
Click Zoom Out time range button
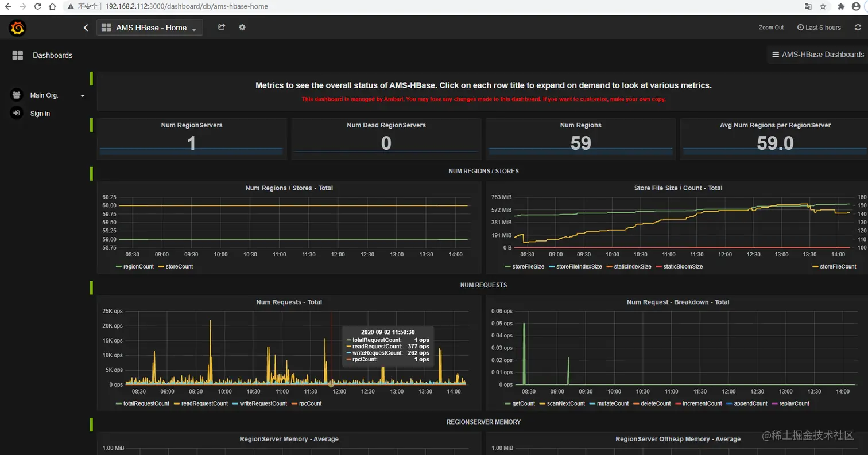pyautogui.click(x=771, y=28)
